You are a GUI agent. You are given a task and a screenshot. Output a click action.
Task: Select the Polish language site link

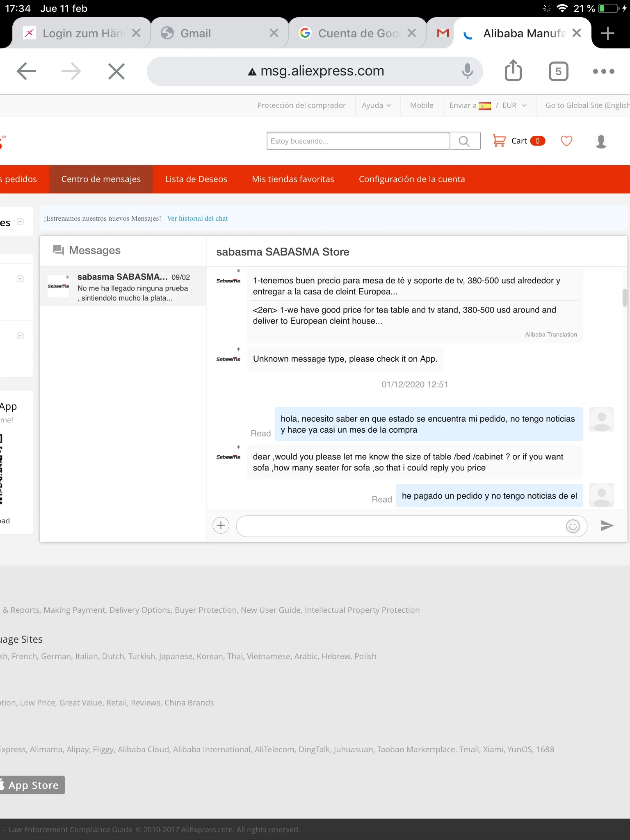click(x=365, y=656)
